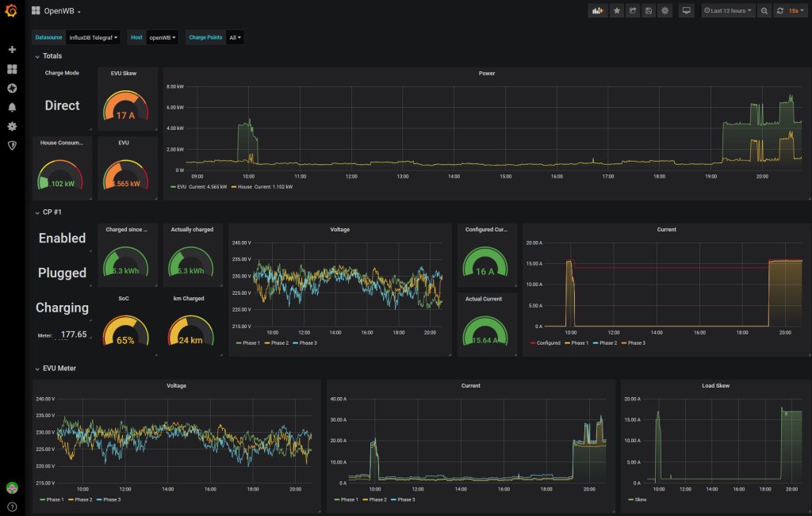Open the CP #1 Voltage panel title menu
The image size is (812, 516).
point(339,230)
